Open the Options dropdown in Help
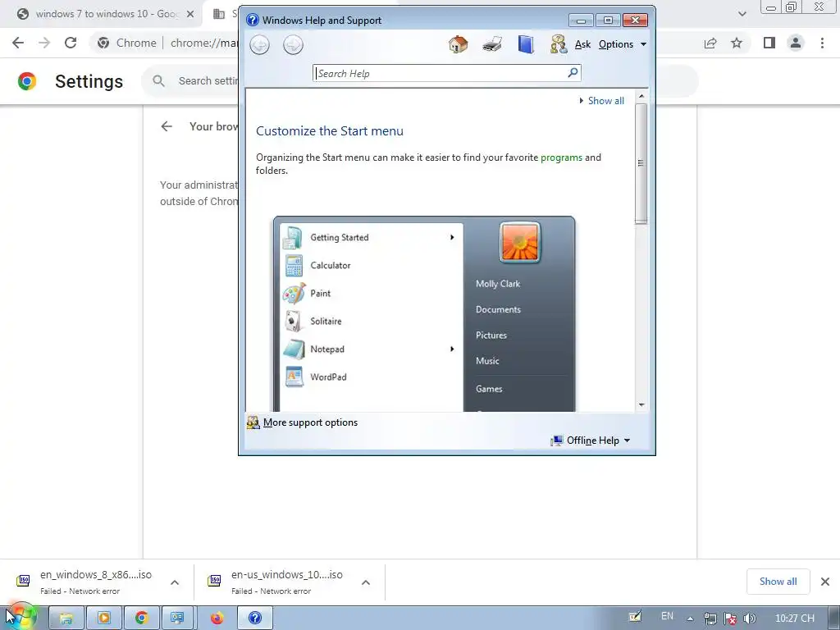840x630 pixels. tap(623, 44)
